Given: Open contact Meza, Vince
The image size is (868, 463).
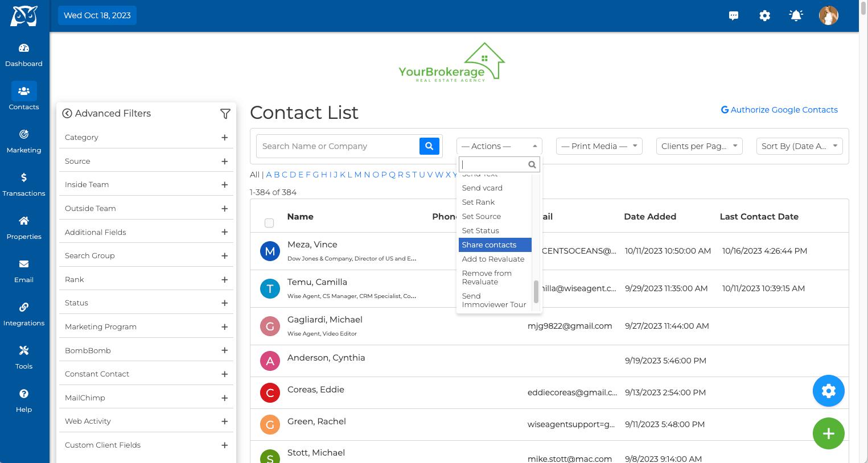Looking at the screenshot, I should (312, 245).
